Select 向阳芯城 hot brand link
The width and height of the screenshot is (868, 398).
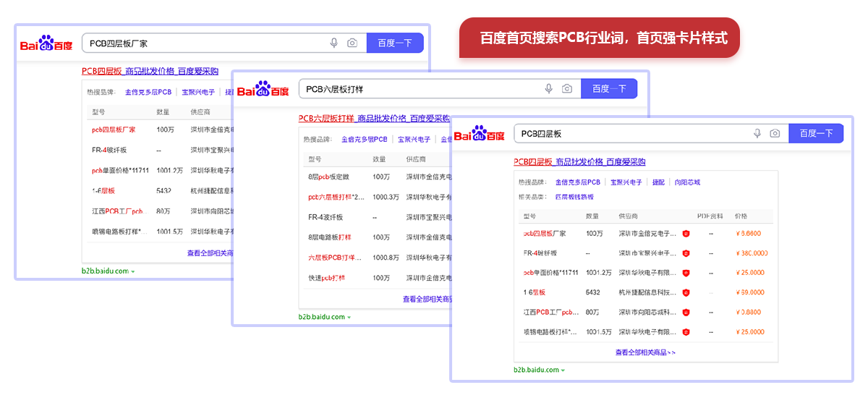point(687,182)
